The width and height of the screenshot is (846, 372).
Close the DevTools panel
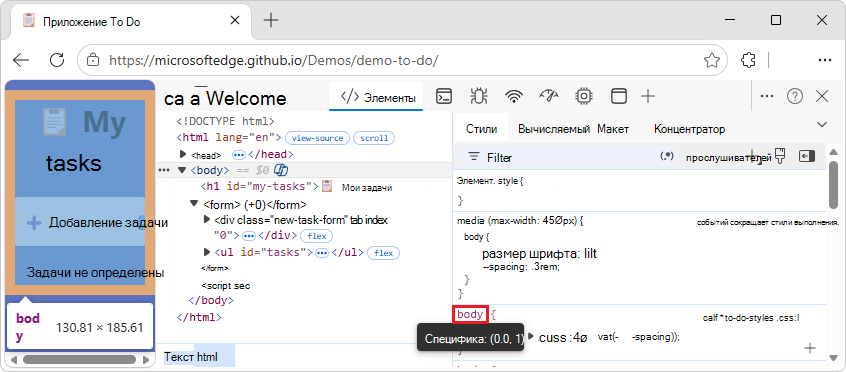822,97
